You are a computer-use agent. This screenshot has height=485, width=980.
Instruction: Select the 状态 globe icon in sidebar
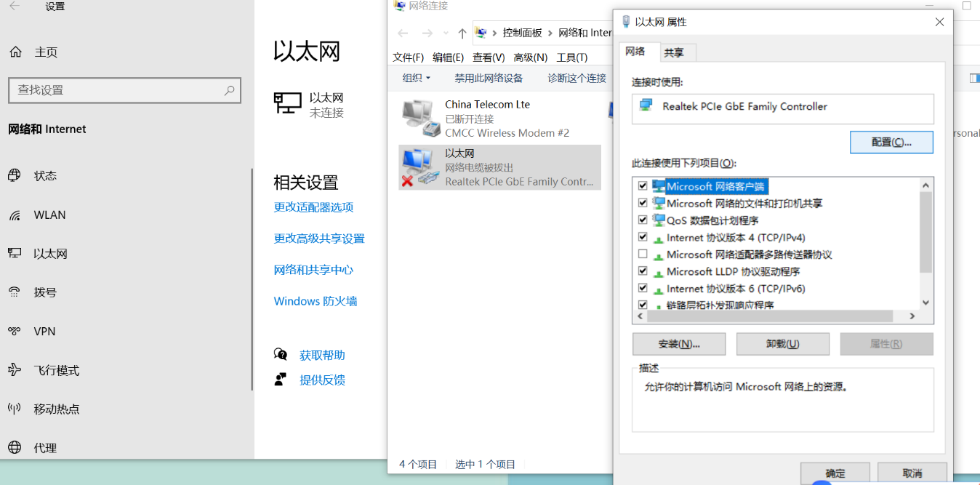coord(15,175)
